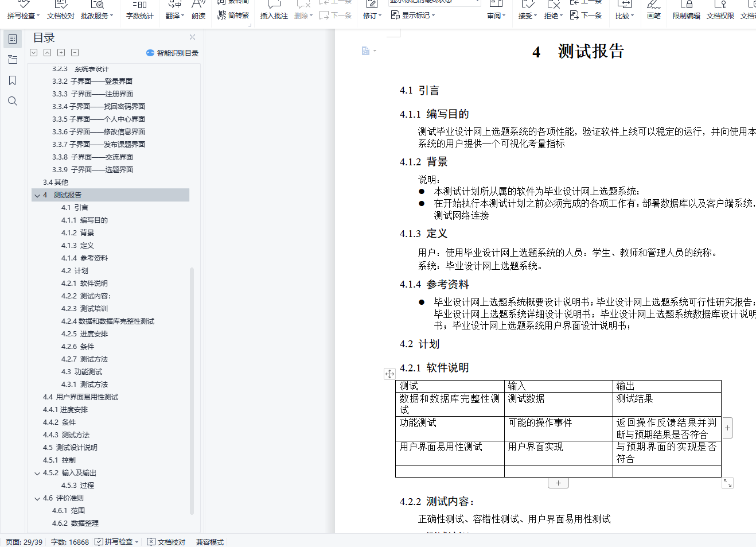756x547 pixels.
Task: Click 字数统计 word count tool
Action: tap(140, 10)
